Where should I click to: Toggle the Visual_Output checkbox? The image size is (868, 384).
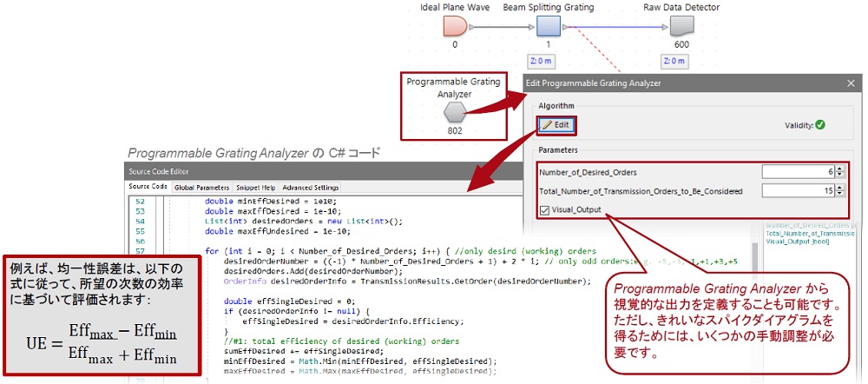(545, 210)
